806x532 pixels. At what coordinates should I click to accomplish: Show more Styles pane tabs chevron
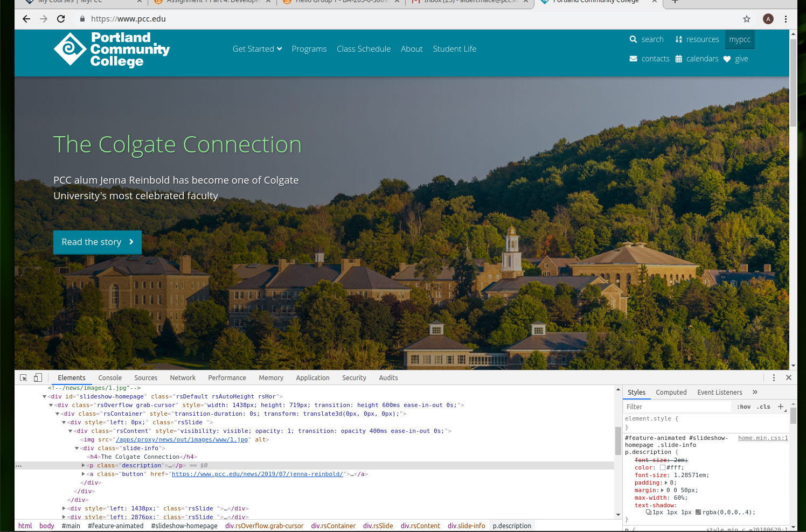coord(755,392)
